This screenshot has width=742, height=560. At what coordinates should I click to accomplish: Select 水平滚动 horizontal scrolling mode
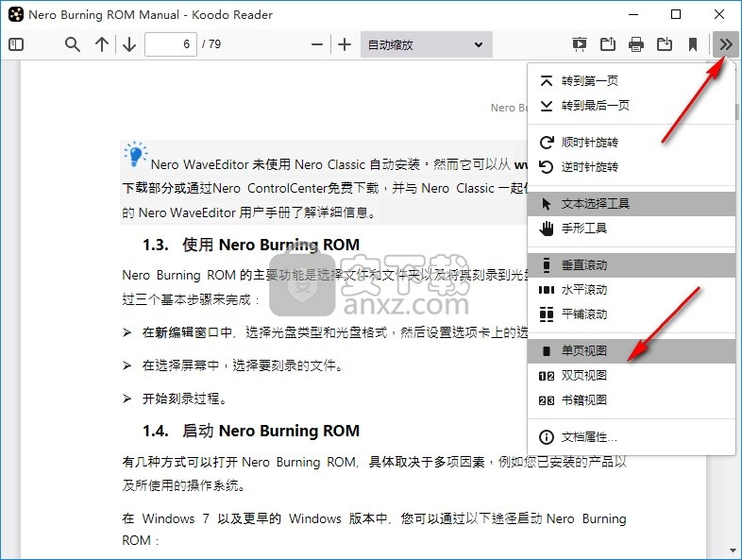632,290
